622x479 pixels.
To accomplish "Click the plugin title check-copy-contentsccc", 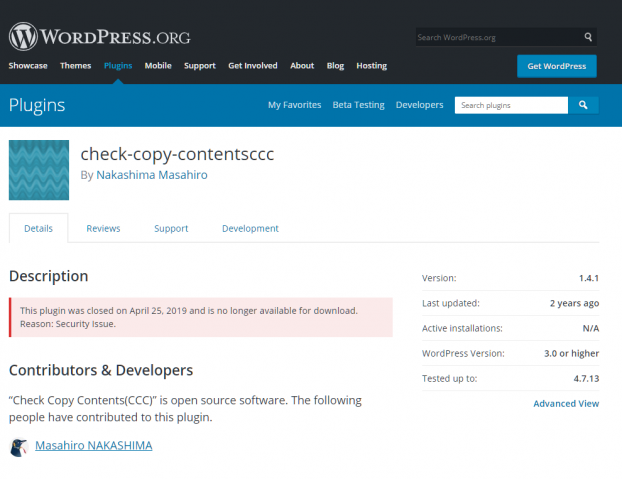I will (x=177, y=154).
